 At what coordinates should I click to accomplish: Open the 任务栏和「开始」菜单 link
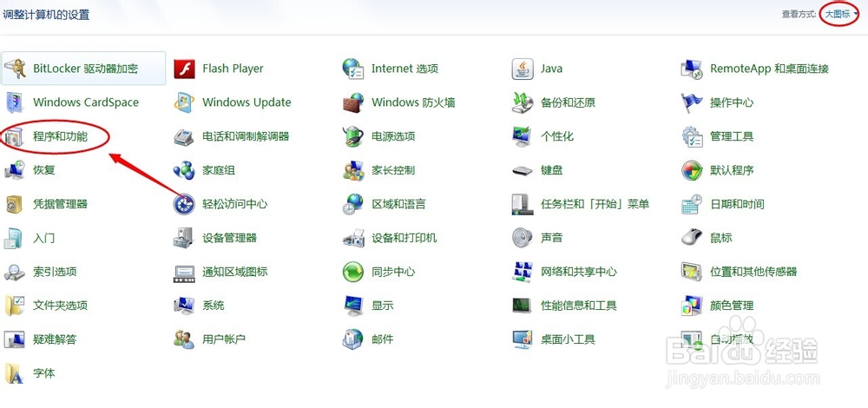pos(595,204)
